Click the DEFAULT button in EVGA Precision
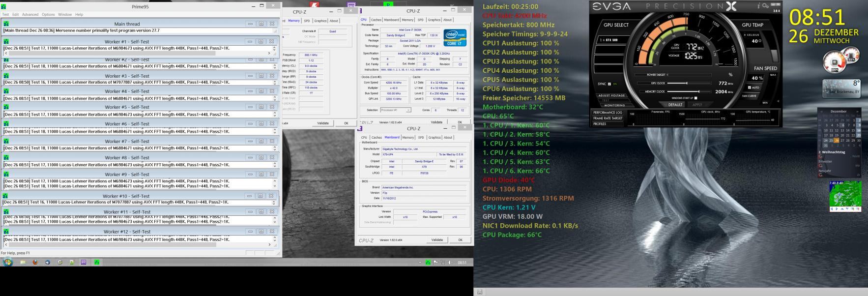 675,105
